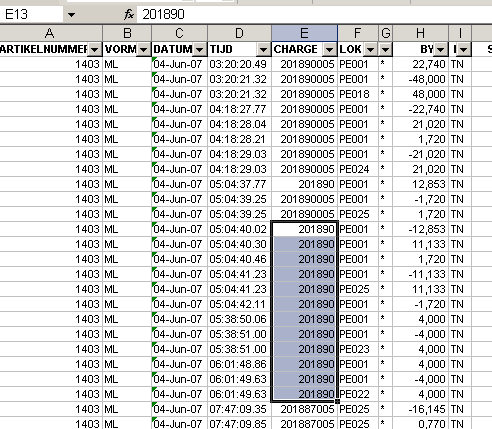
Task: Open the CHARGE filter dropdown arrow
Action: point(329,50)
